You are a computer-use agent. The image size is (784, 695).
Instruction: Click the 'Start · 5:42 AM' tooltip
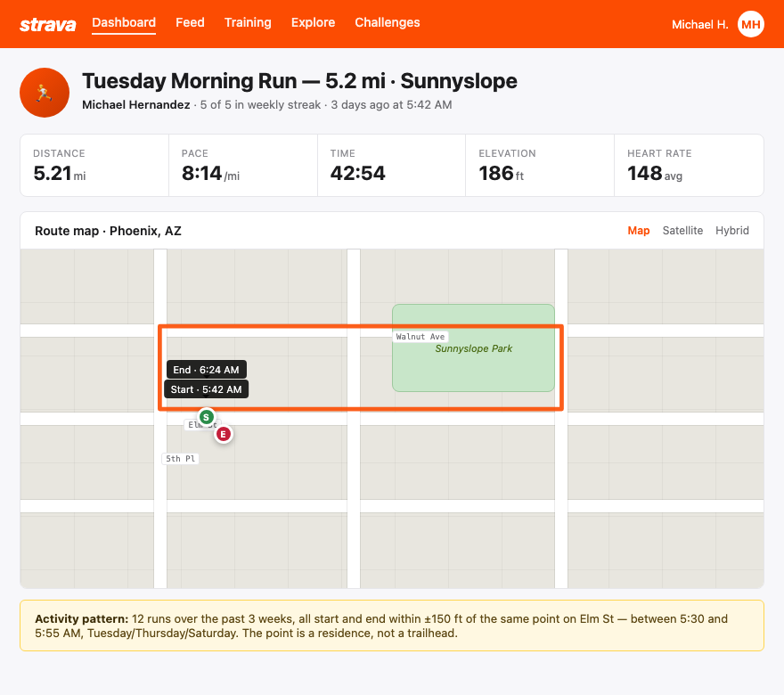point(206,388)
